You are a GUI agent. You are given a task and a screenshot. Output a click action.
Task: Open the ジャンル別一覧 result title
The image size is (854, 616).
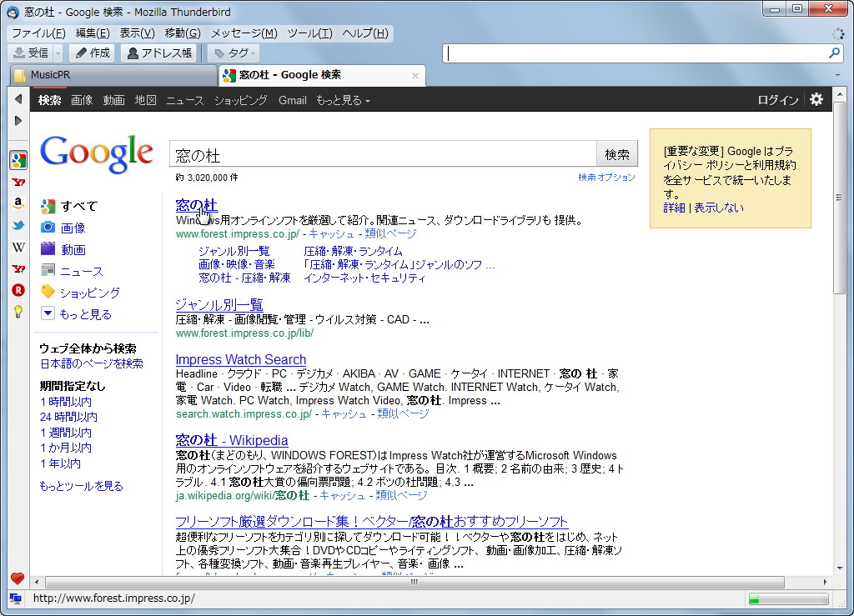click(x=219, y=304)
